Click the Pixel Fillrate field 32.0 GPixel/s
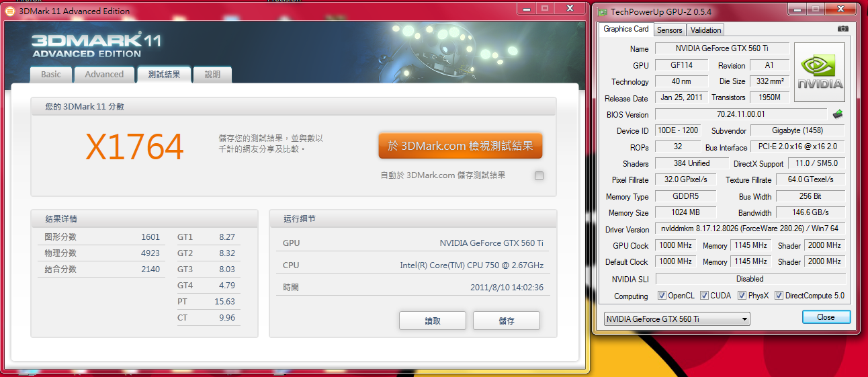The width and height of the screenshot is (868, 377). point(686,179)
